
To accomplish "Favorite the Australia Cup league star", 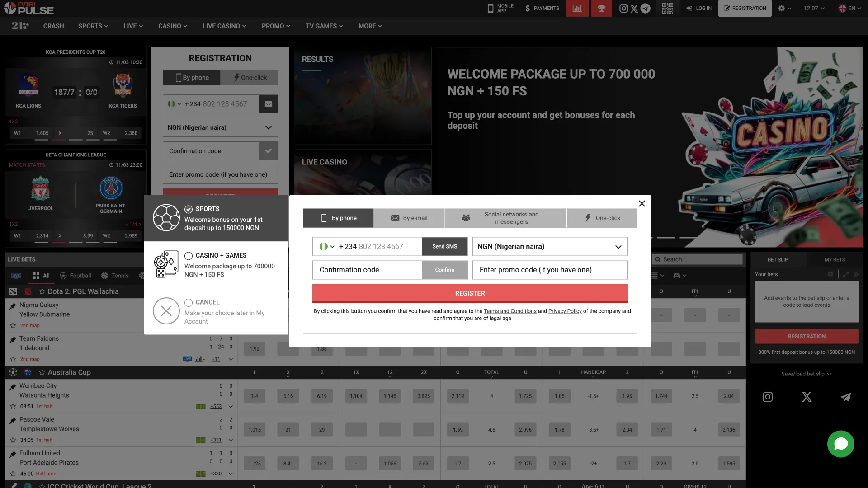I will [42, 372].
